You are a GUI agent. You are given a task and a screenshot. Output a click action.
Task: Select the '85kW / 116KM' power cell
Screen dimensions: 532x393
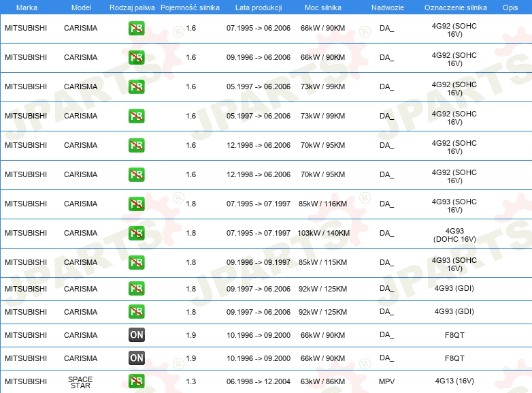322,204
